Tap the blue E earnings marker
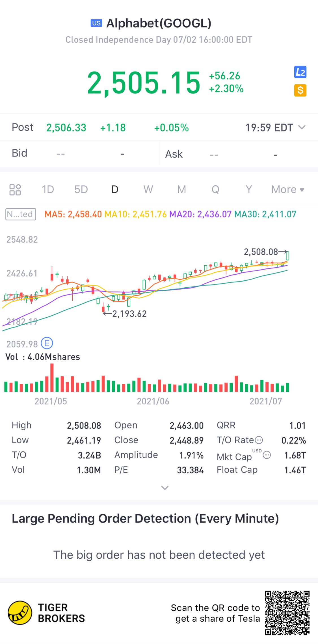The height and width of the screenshot is (644, 318). pyautogui.click(x=47, y=343)
